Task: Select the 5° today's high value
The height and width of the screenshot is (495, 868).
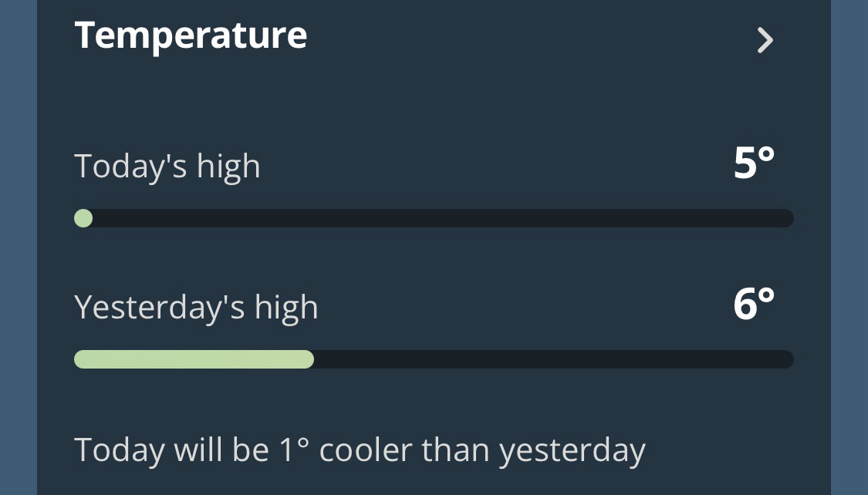Action: tap(753, 163)
